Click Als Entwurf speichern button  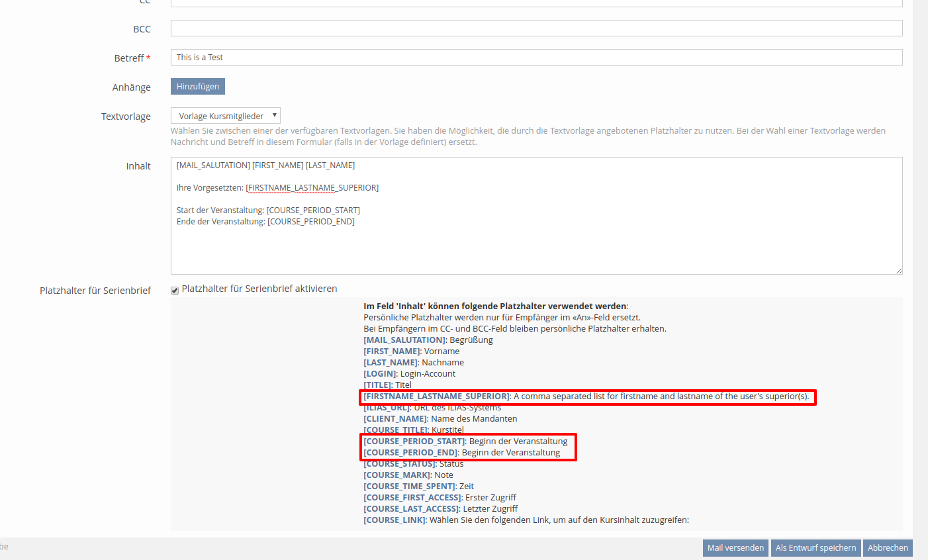[x=815, y=548]
